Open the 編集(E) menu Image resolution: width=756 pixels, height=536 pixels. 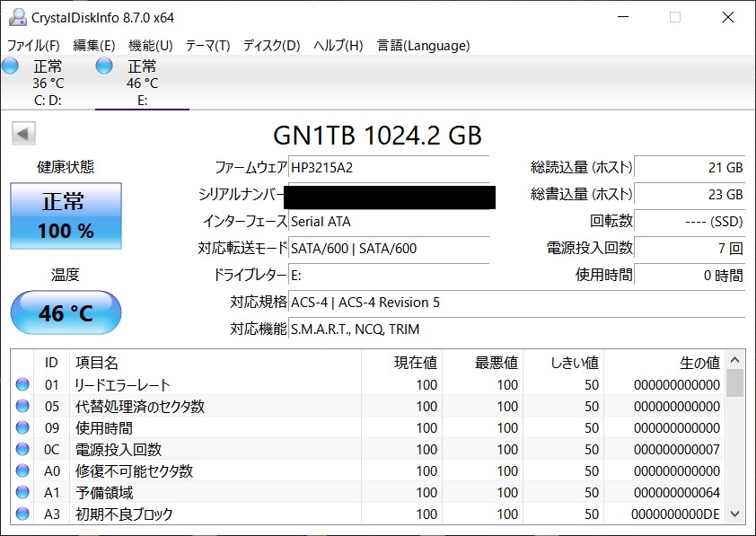tap(94, 45)
